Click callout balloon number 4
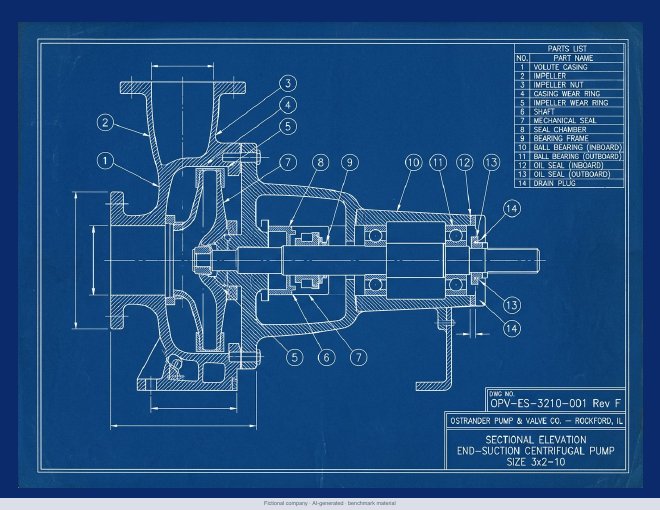This screenshot has height=510, width=660. (288, 105)
